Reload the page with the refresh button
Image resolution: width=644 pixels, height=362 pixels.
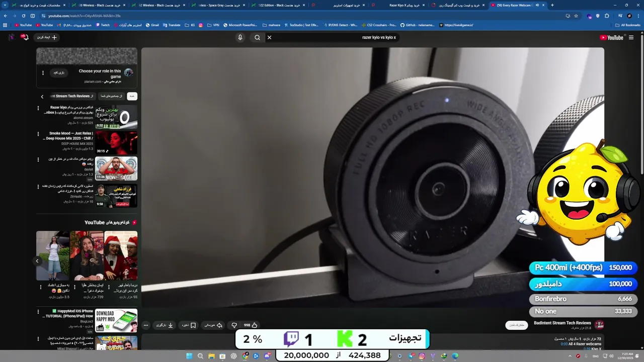click(x=23, y=16)
